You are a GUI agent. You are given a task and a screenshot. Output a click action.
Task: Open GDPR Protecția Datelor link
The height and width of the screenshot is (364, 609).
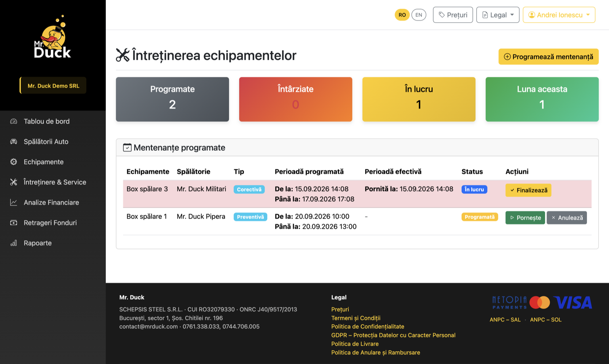click(x=393, y=335)
